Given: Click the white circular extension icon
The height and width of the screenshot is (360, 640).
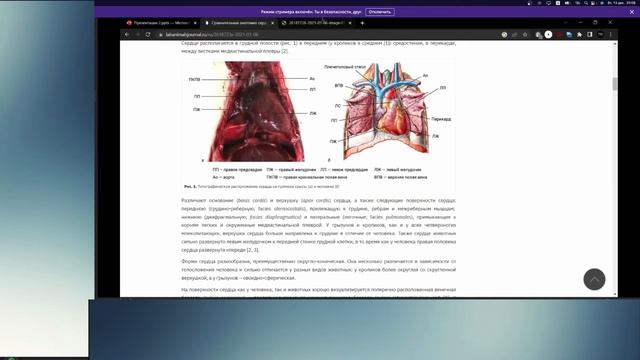Looking at the screenshot, I should click(548, 35).
